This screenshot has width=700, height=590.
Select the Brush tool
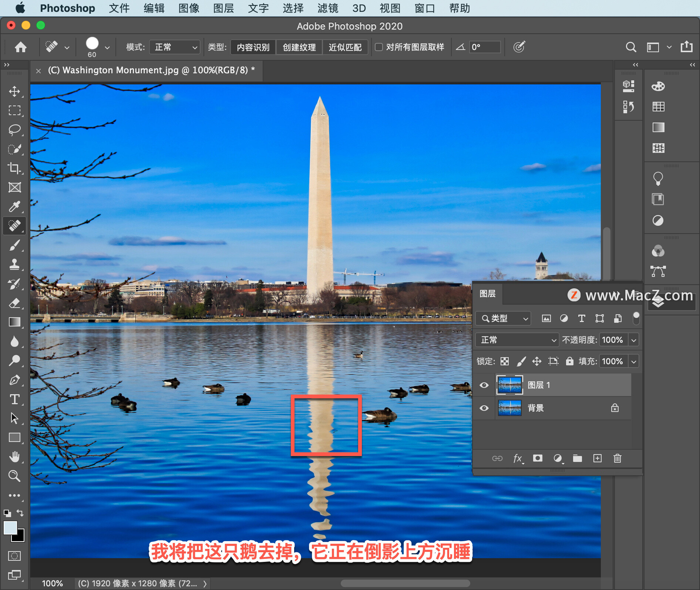[14, 245]
